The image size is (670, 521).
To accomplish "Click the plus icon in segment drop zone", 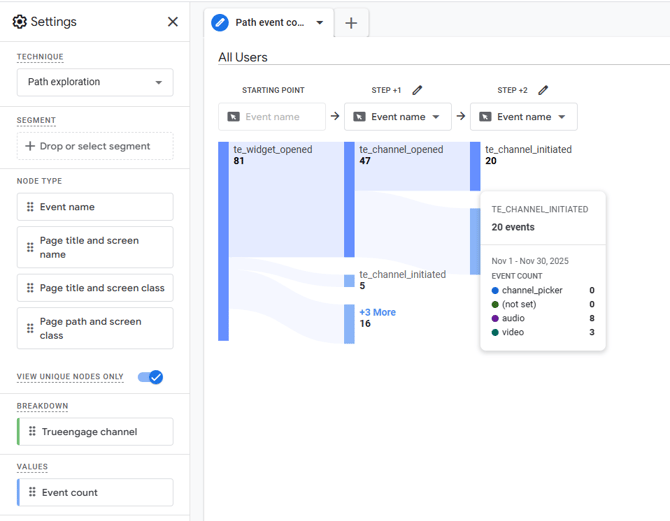I will tap(30, 146).
